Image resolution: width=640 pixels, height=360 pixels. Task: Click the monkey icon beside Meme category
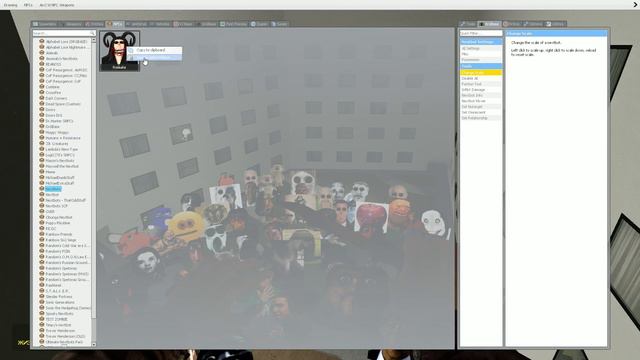42,172
